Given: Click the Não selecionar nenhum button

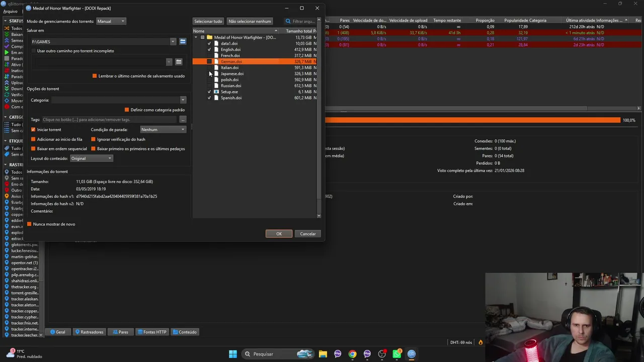Looking at the screenshot, I should point(250,21).
